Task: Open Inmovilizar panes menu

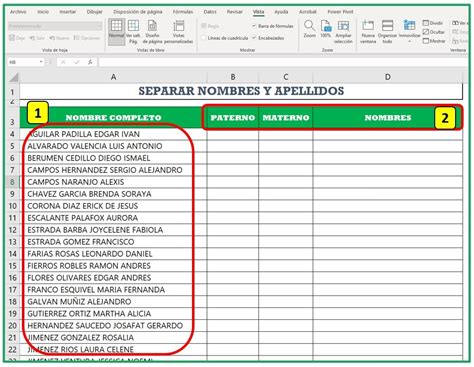Action: click(x=409, y=31)
